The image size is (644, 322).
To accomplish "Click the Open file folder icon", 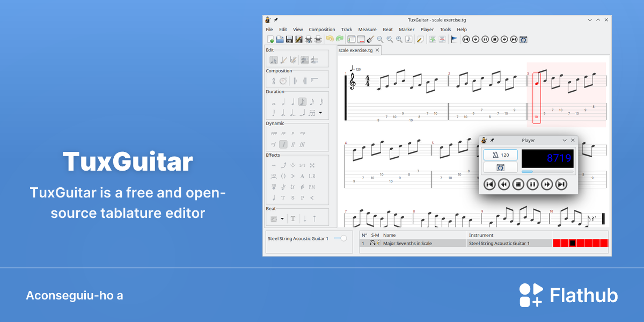I will coord(280,39).
